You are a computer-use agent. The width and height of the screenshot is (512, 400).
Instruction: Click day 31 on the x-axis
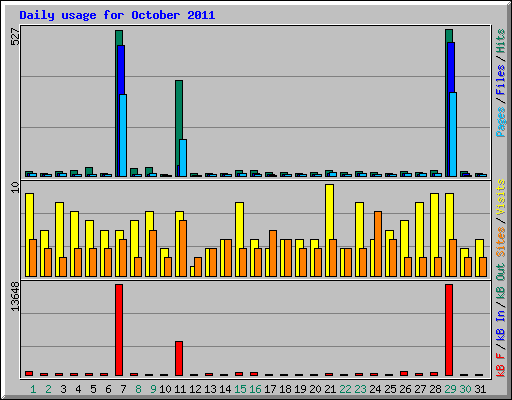click(480, 389)
